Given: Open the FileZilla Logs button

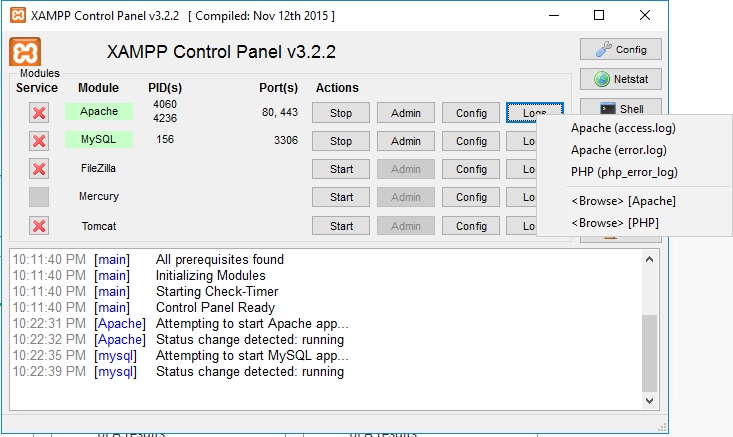Looking at the screenshot, I should [522, 169].
